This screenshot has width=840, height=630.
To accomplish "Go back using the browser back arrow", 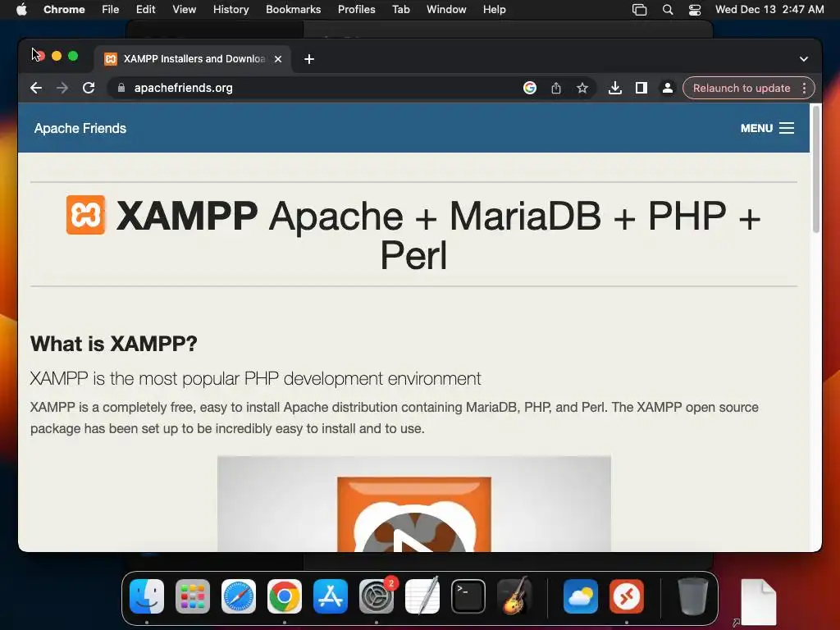I will coord(36,88).
